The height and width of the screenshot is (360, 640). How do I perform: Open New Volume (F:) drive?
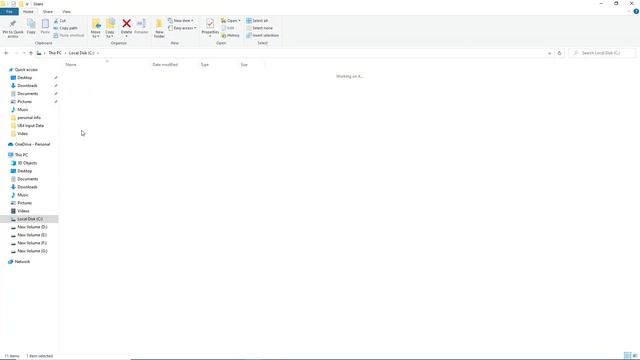tap(32, 243)
